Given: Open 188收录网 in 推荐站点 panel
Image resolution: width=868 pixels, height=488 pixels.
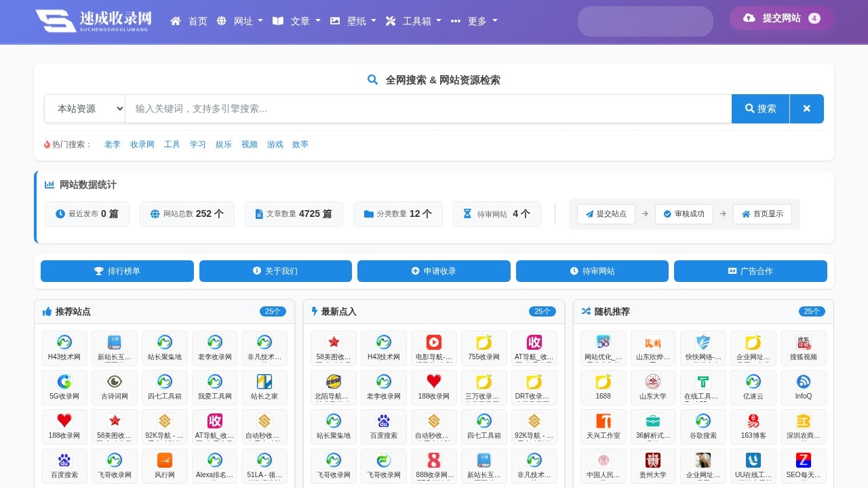Looking at the screenshot, I should (x=64, y=427).
